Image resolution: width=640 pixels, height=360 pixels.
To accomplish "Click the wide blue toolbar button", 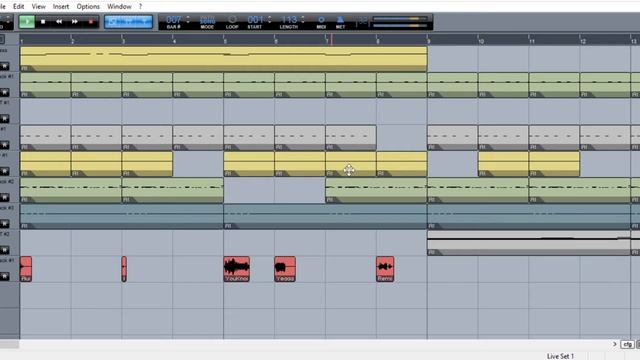I will tap(128, 22).
